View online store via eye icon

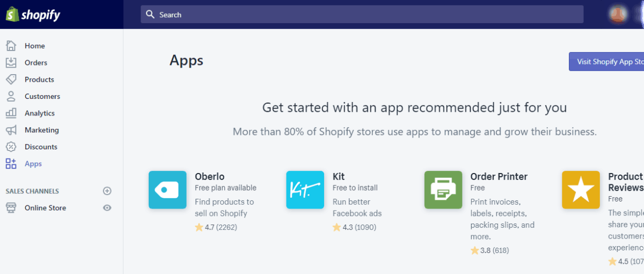point(107,208)
